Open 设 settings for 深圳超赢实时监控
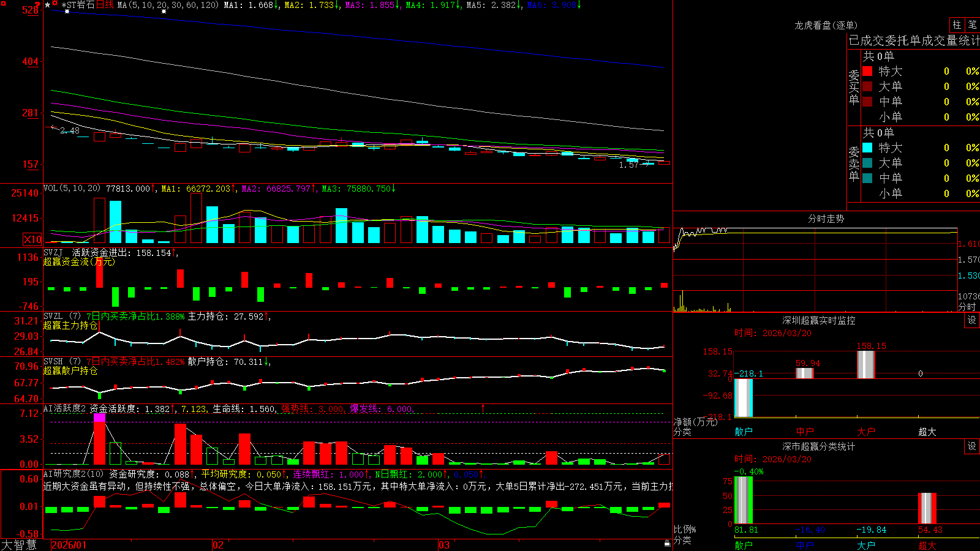This screenshot has width=980, height=551. tap(972, 320)
